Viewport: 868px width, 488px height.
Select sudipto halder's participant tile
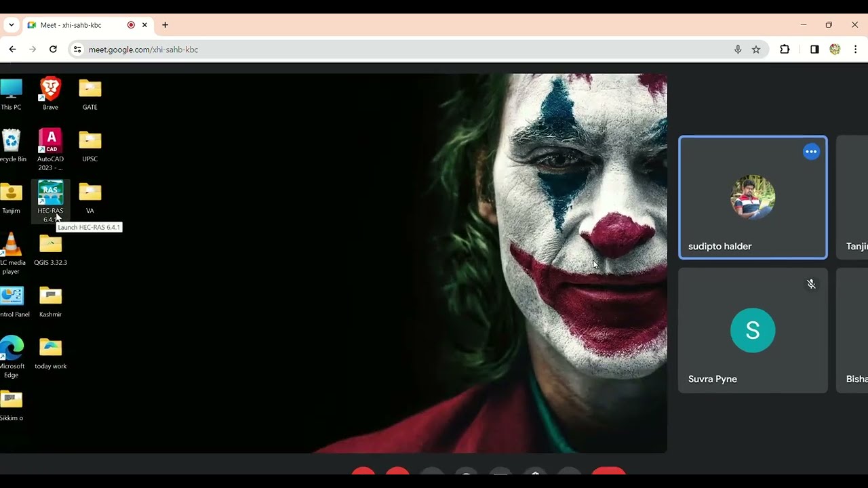tap(753, 197)
